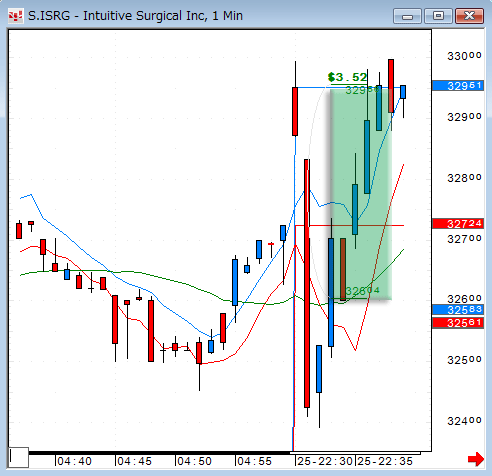Click the 04:45 time axis label
Image resolution: width=492 pixels, height=476 pixels.
pyautogui.click(x=134, y=461)
